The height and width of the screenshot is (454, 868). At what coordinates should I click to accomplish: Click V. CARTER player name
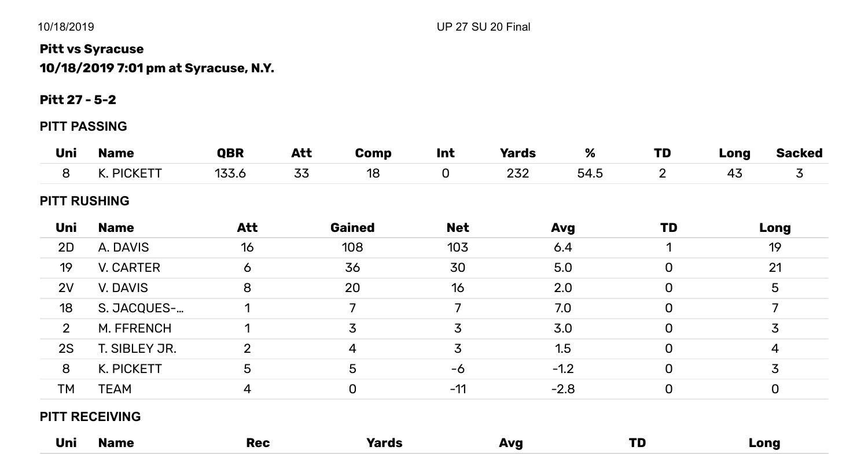[129, 268]
